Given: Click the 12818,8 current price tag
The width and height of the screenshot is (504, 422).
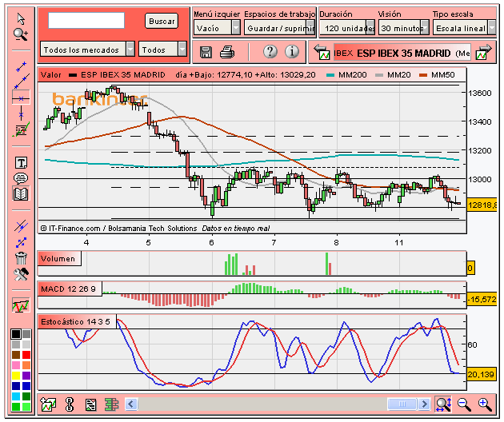Looking at the screenshot, I should coord(482,205).
